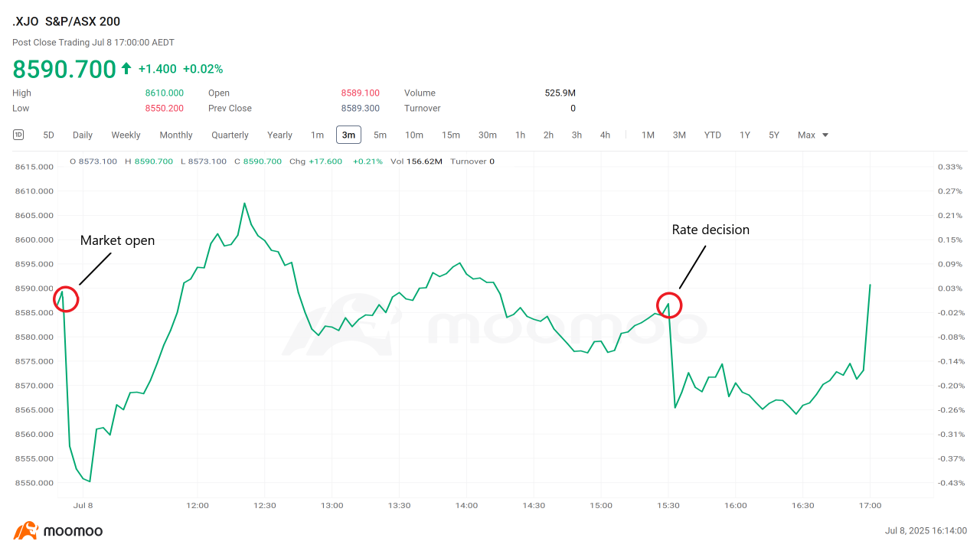The height and width of the screenshot is (551, 980).
Task: Click the moomoo logo at bottom left
Action: click(x=58, y=531)
